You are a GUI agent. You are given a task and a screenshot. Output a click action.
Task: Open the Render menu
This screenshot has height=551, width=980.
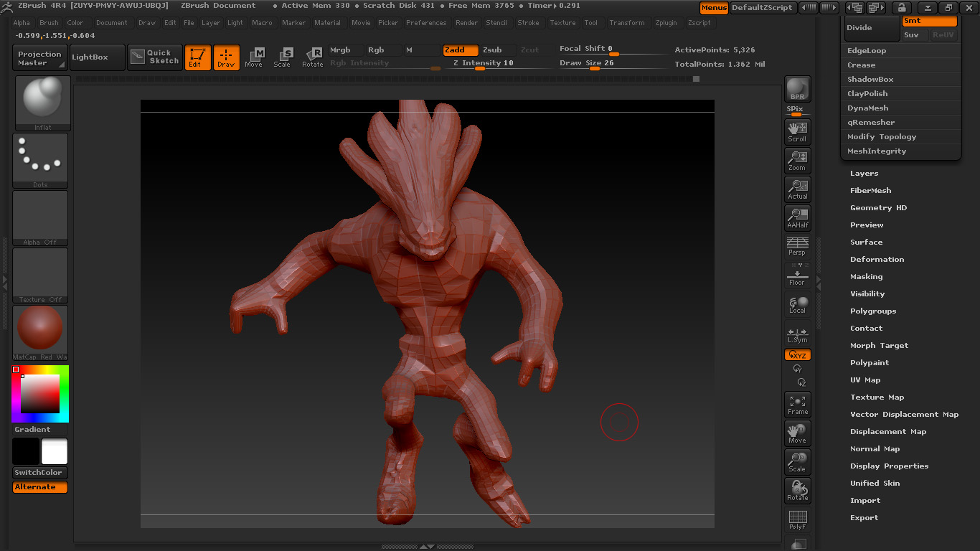466,23
